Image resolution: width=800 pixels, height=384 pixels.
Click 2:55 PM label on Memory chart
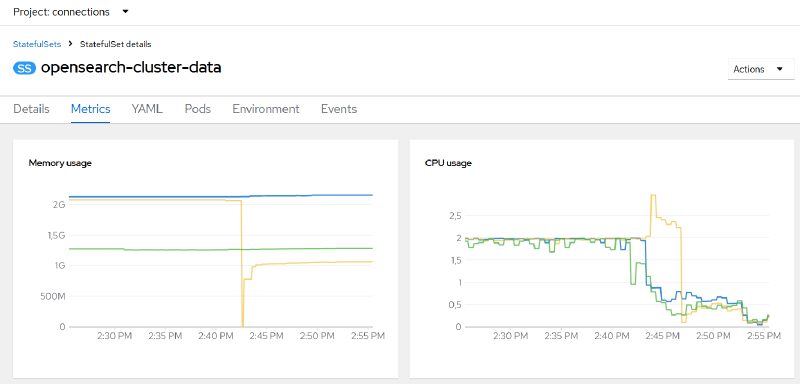[368, 337]
